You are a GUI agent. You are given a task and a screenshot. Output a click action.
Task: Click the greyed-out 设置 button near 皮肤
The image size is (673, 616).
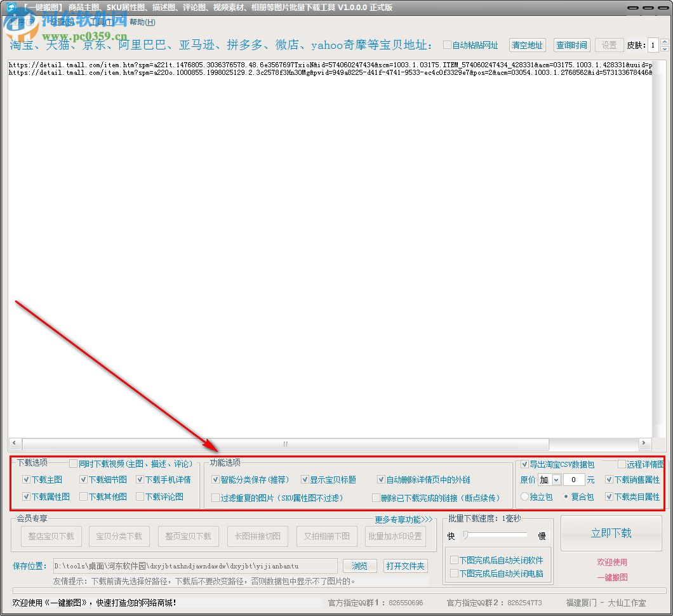tap(609, 45)
